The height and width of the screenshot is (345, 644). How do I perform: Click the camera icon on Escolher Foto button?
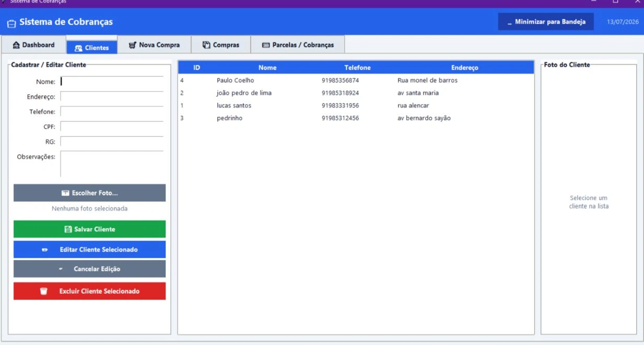point(65,193)
